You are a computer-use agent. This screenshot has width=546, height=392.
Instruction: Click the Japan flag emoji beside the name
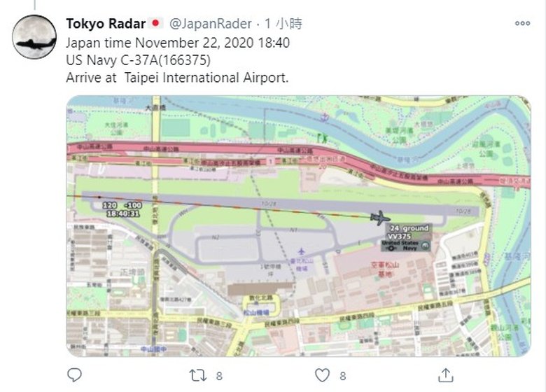(x=157, y=23)
